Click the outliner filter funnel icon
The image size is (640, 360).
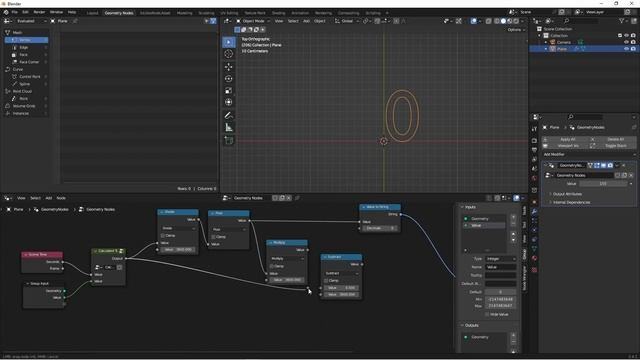tap(621, 21)
